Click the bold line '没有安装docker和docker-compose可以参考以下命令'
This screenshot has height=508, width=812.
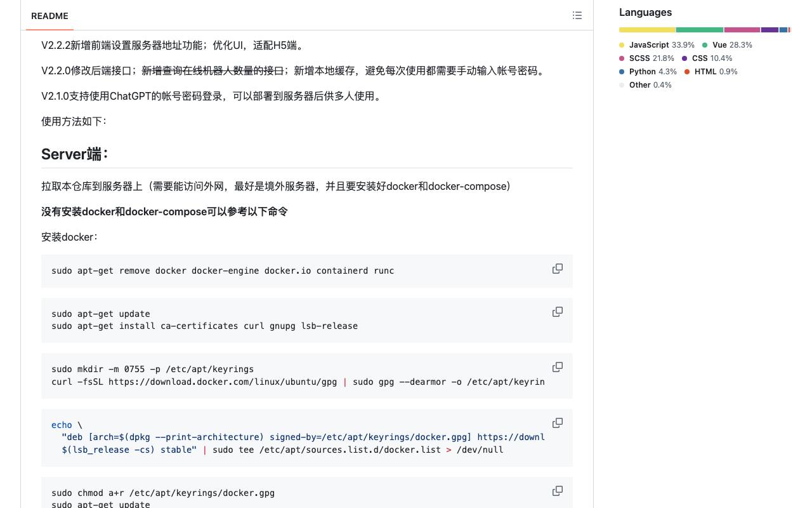[164, 212]
